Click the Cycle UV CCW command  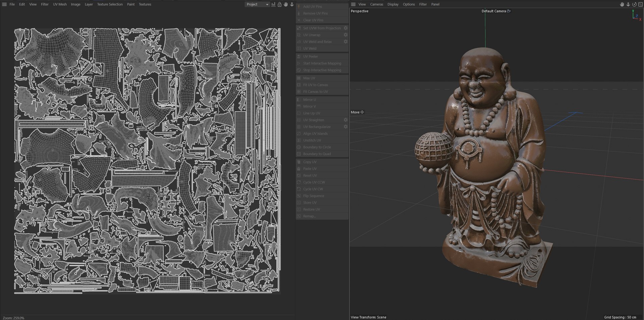[322, 182]
